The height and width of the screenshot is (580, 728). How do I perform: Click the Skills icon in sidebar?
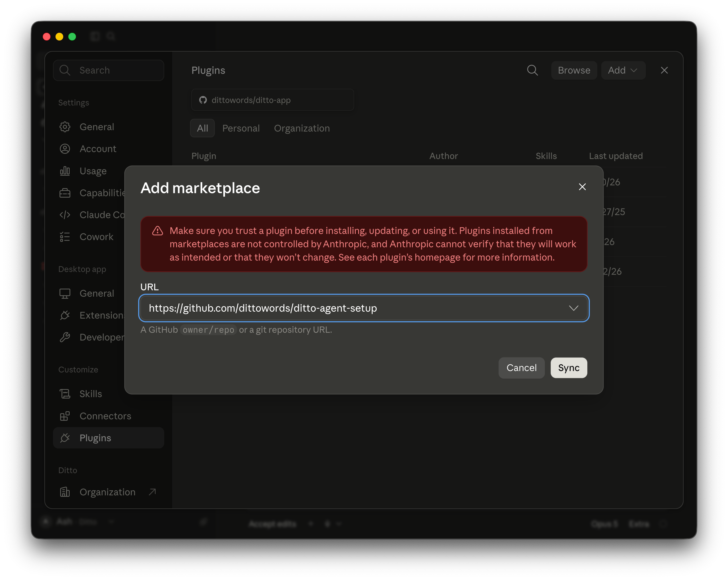[65, 394]
